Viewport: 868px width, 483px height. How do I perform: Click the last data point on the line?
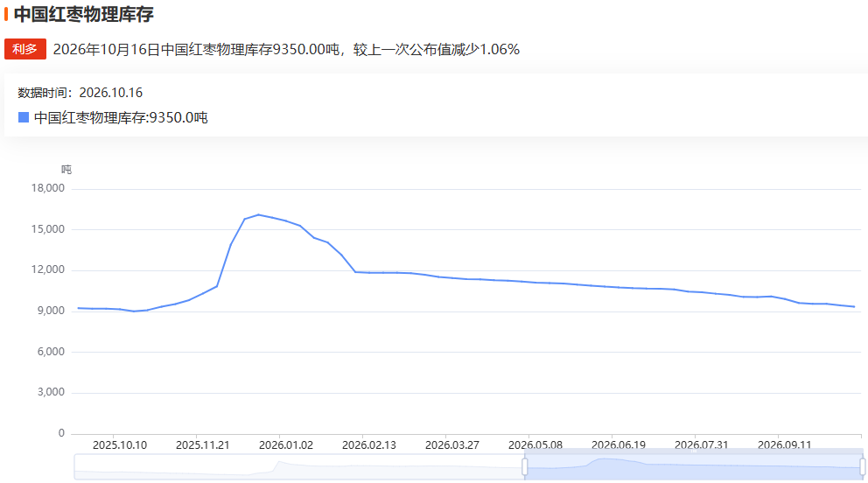854,306
